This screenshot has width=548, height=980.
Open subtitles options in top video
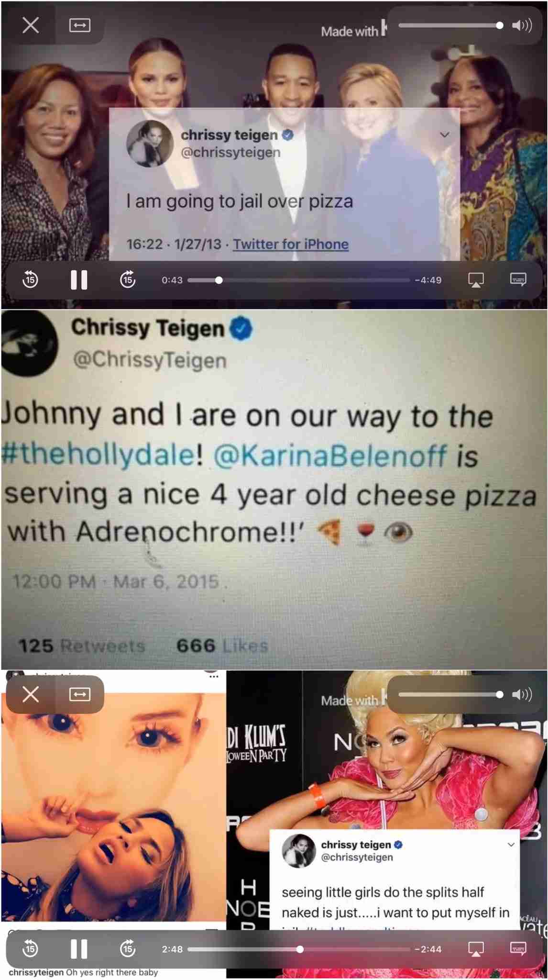pyautogui.click(x=518, y=279)
